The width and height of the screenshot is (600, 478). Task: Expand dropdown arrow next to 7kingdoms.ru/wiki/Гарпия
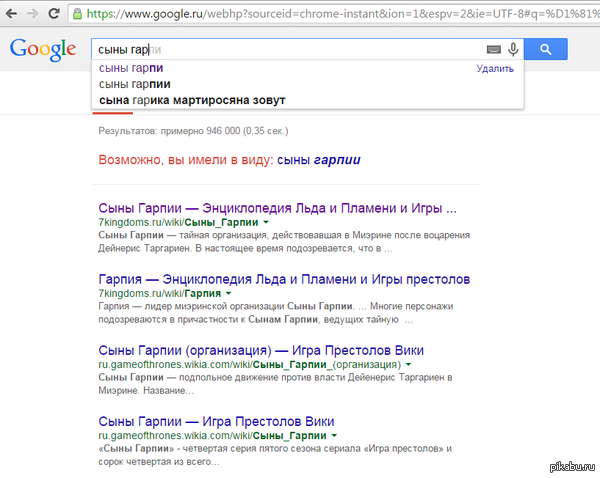coord(228,294)
